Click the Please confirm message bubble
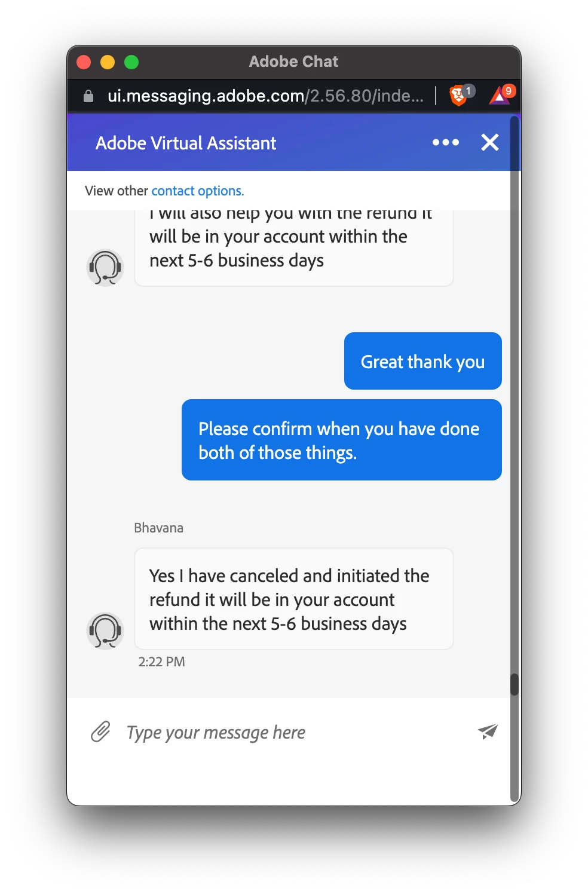The height and width of the screenshot is (894, 588). 342,440
